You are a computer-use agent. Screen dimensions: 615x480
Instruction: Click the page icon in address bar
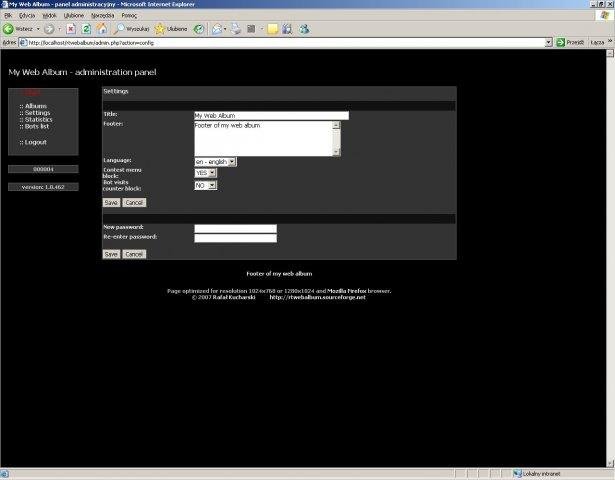pyautogui.click(x=23, y=42)
